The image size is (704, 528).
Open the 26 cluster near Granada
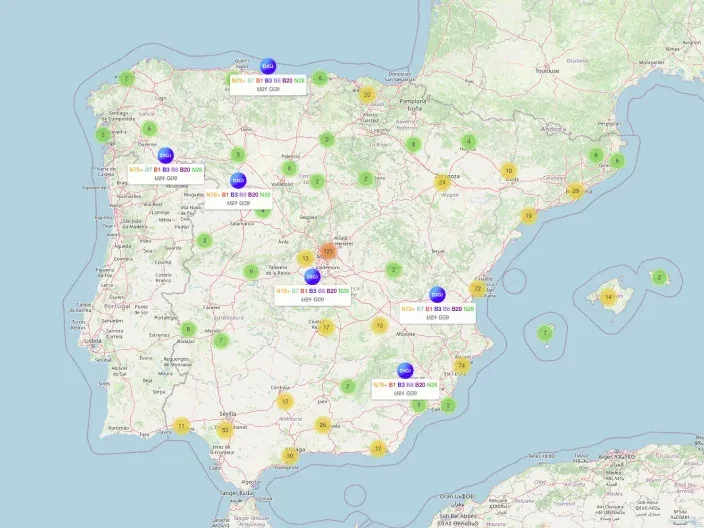322,425
